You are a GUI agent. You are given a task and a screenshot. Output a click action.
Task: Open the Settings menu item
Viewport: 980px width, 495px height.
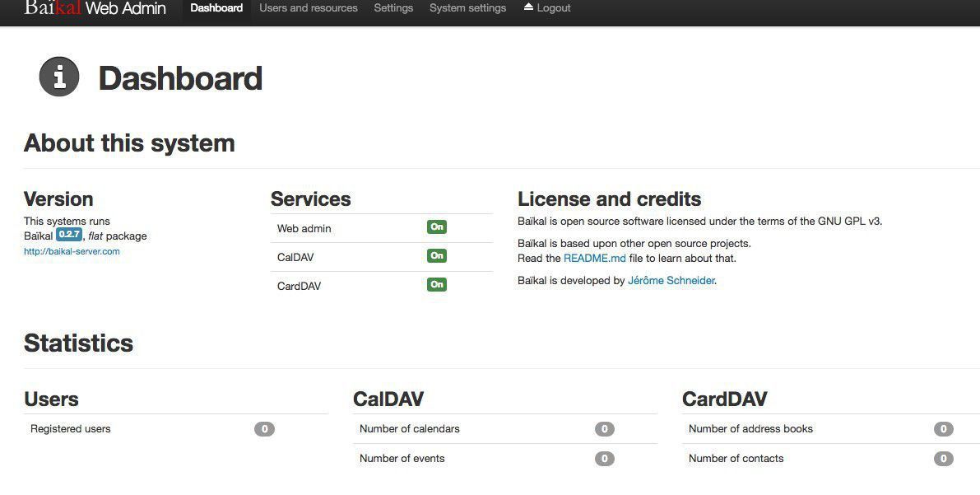(x=393, y=8)
